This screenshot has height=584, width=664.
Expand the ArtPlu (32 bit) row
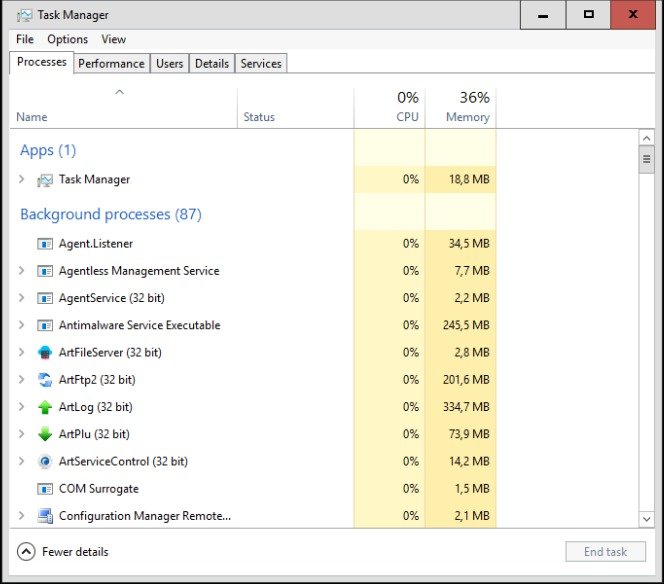click(x=22, y=434)
